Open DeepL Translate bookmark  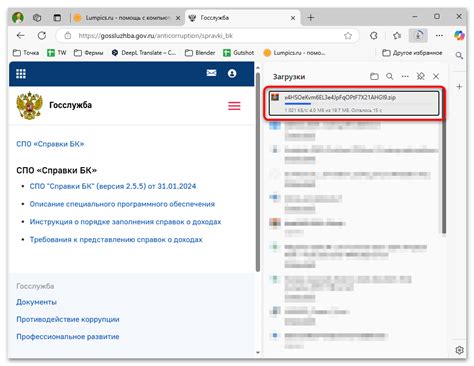(143, 53)
